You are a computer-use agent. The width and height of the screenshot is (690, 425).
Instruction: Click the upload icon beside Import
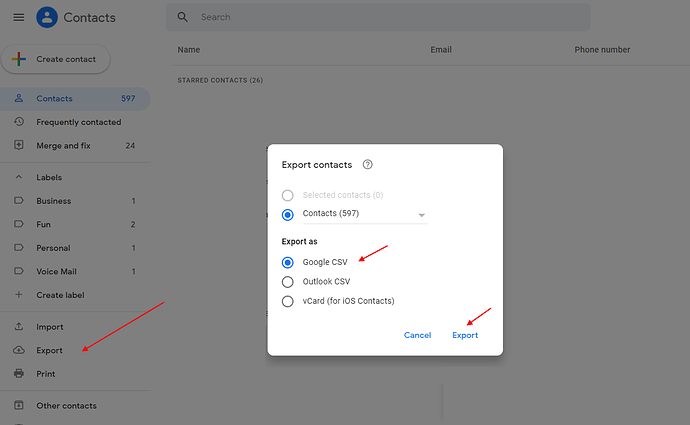pos(18,326)
